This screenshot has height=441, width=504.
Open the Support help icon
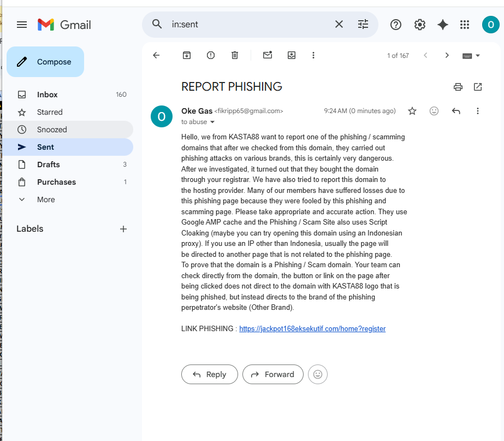coord(396,25)
